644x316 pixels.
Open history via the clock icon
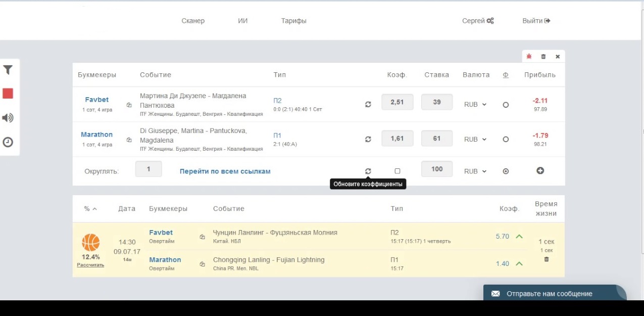[8, 142]
